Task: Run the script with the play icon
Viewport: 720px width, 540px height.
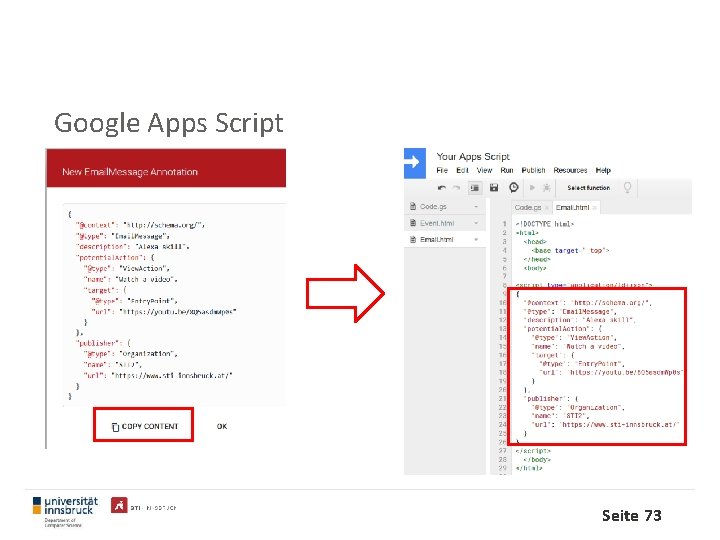Action: (532, 187)
